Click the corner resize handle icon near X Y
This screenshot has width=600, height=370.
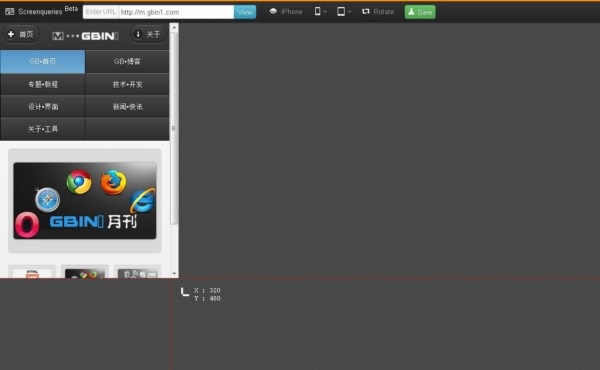tap(185, 292)
